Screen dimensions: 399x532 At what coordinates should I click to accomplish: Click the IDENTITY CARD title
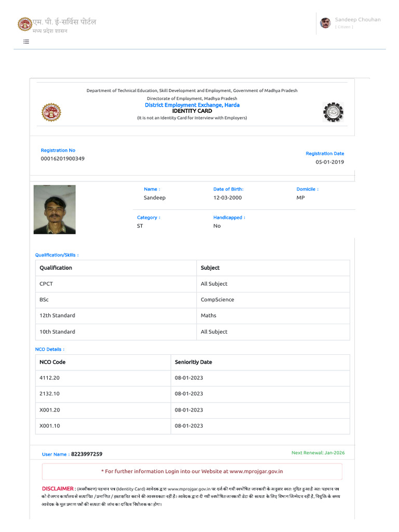(x=192, y=111)
